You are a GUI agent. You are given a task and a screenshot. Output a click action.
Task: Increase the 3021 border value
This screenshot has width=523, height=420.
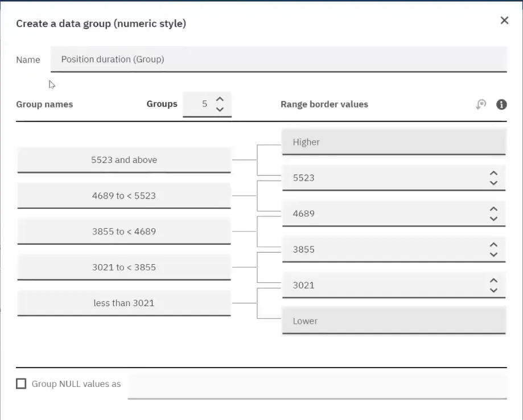[x=493, y=280]
